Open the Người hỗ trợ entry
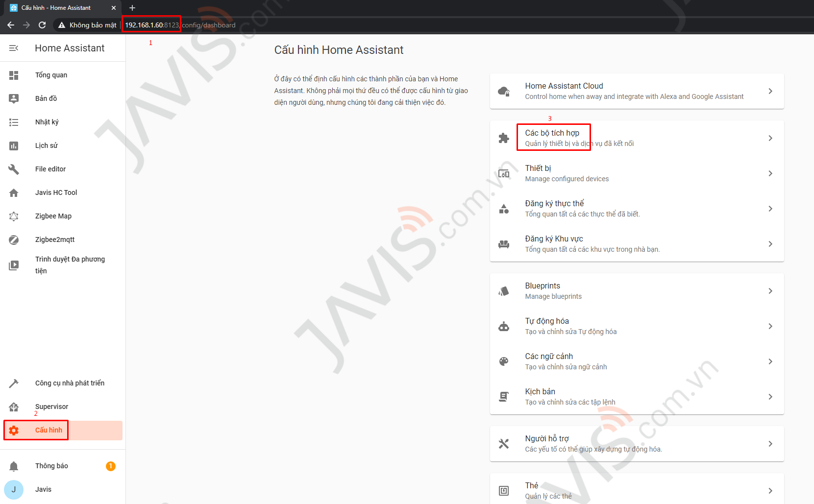 (637, 444)
